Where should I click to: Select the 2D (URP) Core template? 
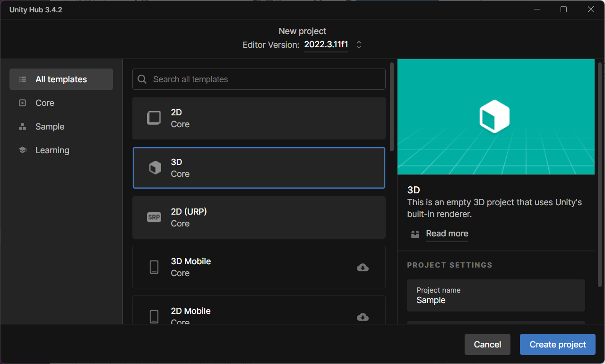pos(259,217)
